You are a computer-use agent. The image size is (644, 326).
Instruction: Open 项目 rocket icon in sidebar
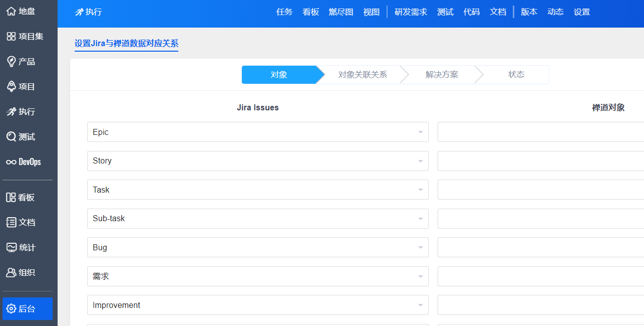(x=11, y=86)
